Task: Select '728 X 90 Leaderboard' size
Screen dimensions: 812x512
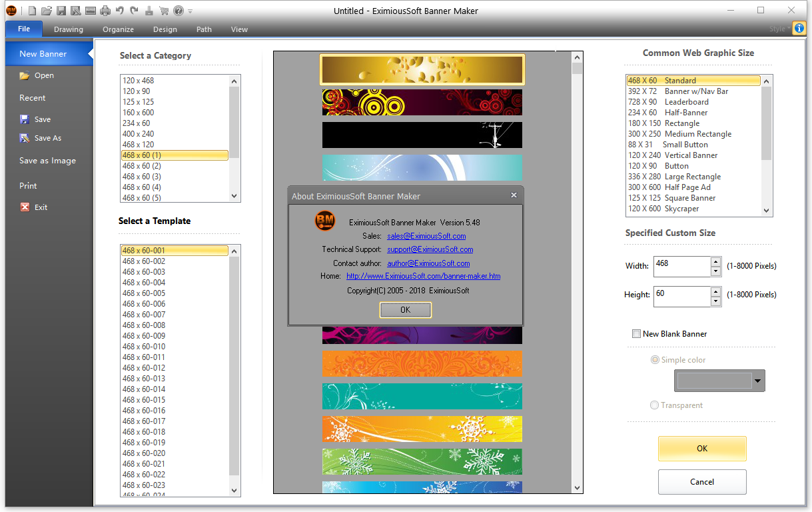Action: [693, 102]
